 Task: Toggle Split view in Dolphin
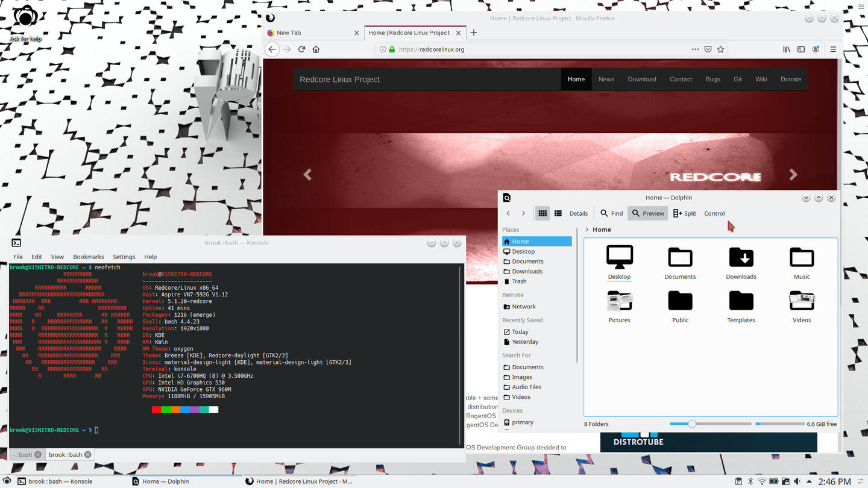tap(685, 213)
